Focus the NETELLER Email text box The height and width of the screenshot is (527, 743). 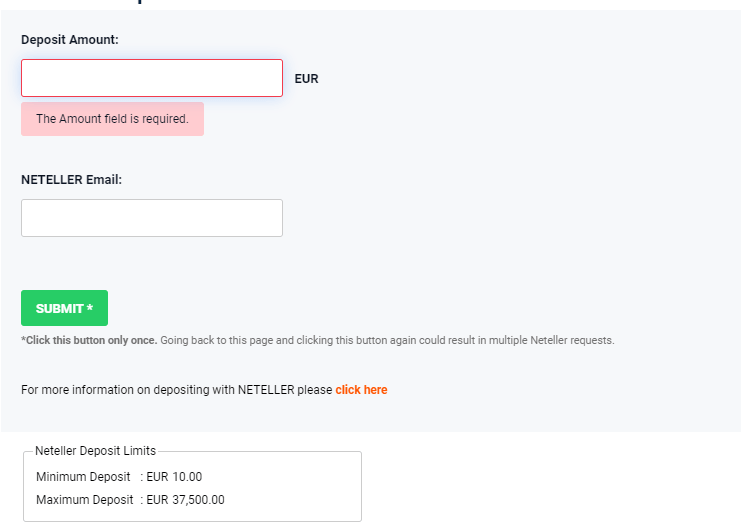pyautogui.click(x=152, y=218)
